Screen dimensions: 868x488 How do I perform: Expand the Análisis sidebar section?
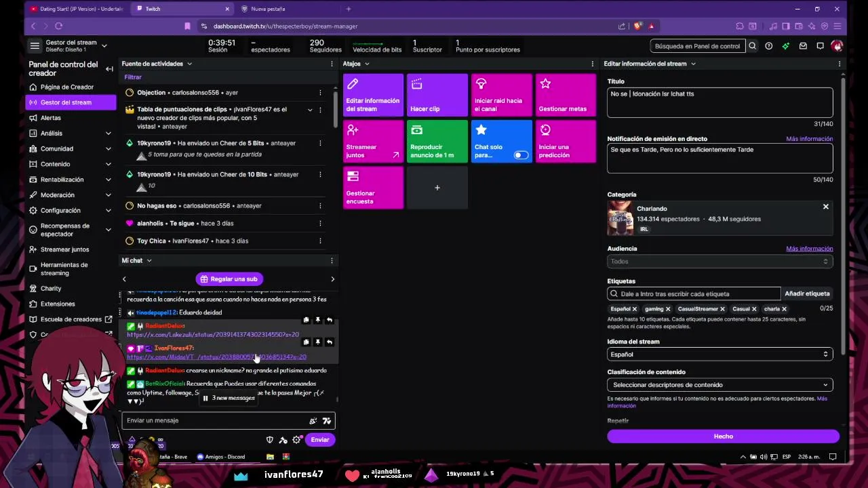71,134
